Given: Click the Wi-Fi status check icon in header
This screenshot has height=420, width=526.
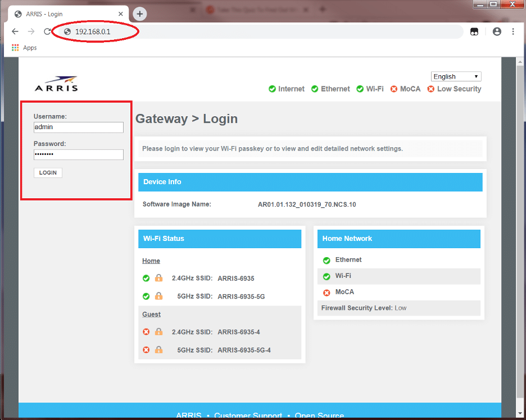Looking at the screenshot, I should pyautogui.click(x=360, y=89).
